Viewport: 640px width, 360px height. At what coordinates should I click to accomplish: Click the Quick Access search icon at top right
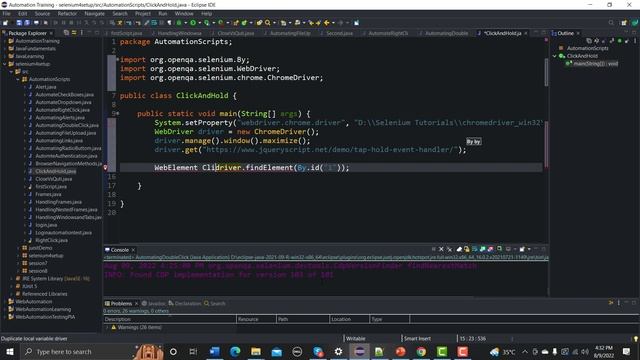click(611, 23)
